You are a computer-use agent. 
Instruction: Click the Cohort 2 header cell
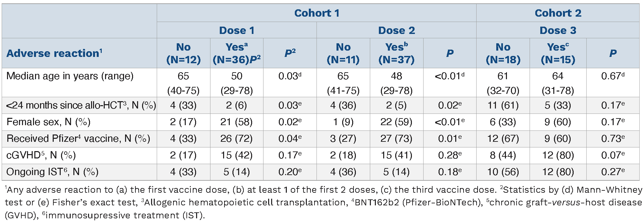pyautogui.click(x=558, y=13)
